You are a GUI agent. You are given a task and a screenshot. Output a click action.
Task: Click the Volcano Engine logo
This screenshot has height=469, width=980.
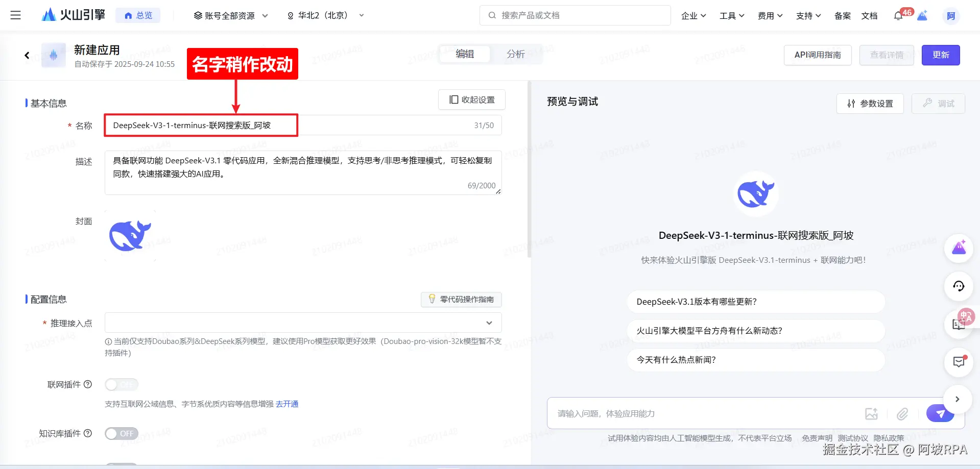click(x=73, y=15)
